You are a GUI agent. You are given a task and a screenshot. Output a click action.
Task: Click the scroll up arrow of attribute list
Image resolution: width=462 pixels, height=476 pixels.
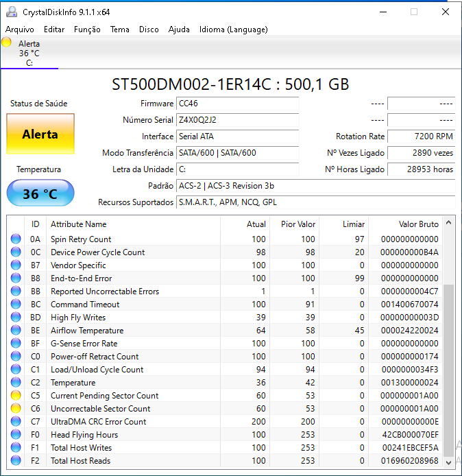click(x=449, y=222)
